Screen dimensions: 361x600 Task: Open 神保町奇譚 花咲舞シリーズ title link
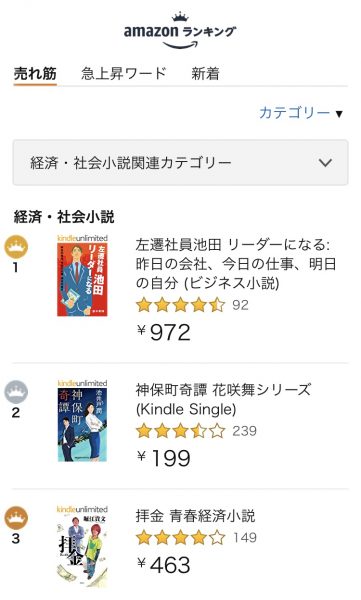[x=224, y=399]
